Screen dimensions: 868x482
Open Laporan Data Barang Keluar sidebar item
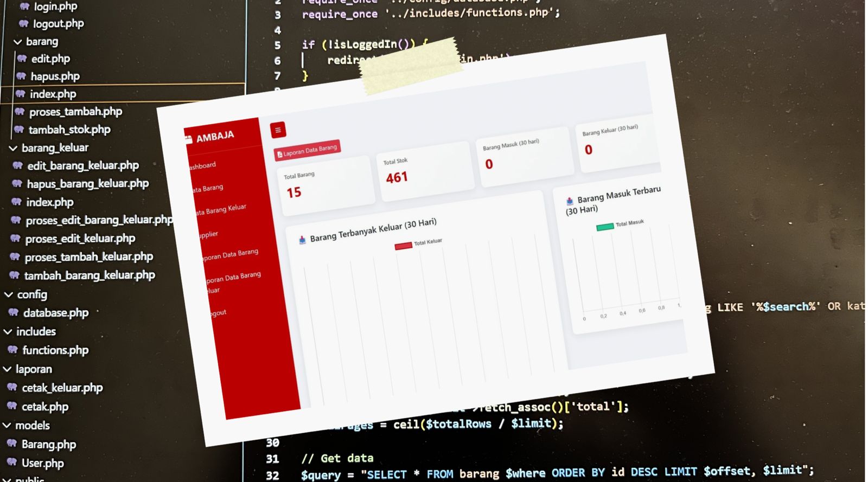click(x=233, y=282)
